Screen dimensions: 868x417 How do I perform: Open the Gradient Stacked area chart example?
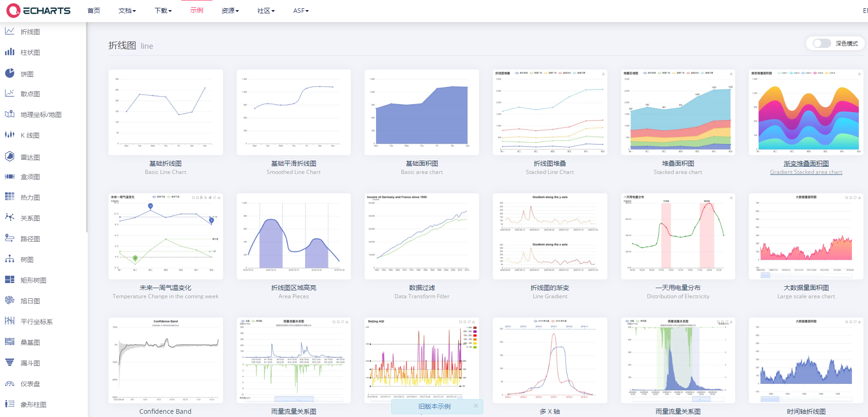click(x=806, y=172)
